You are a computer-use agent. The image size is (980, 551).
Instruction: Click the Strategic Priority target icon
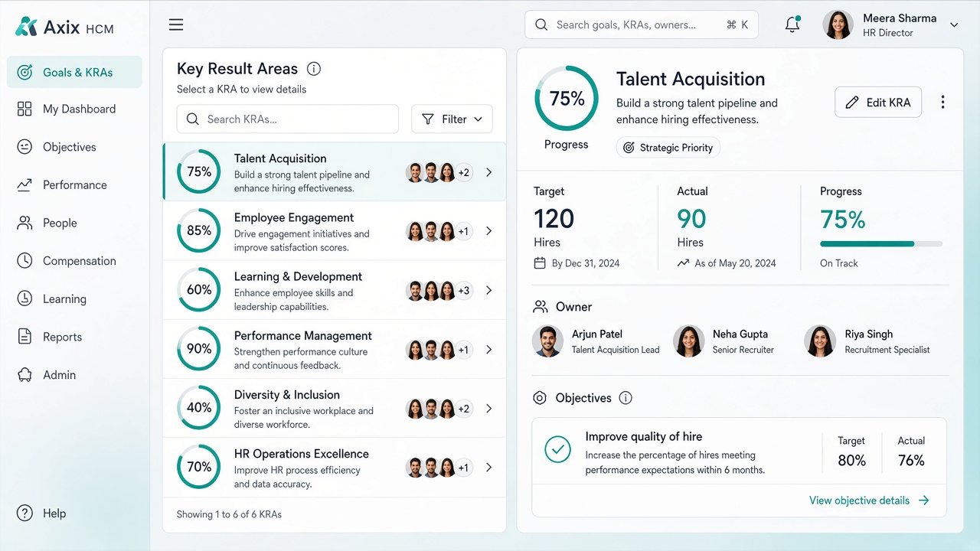[x=629, y=148]
